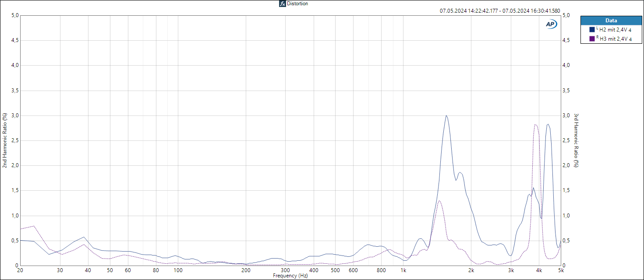Click the "Frequency (Hz)" axis title
Screen dimensions: 644x280
pyautogui.click(x=290, y=276)
